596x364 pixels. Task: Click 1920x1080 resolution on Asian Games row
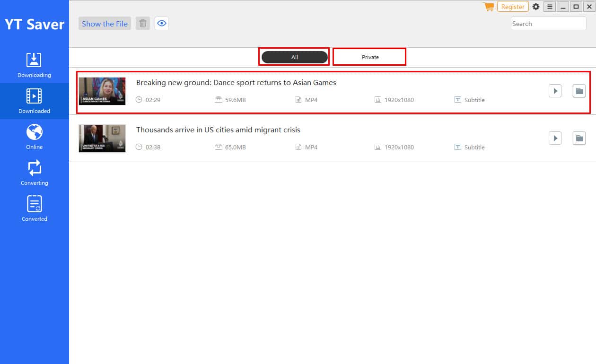[399, 100]
